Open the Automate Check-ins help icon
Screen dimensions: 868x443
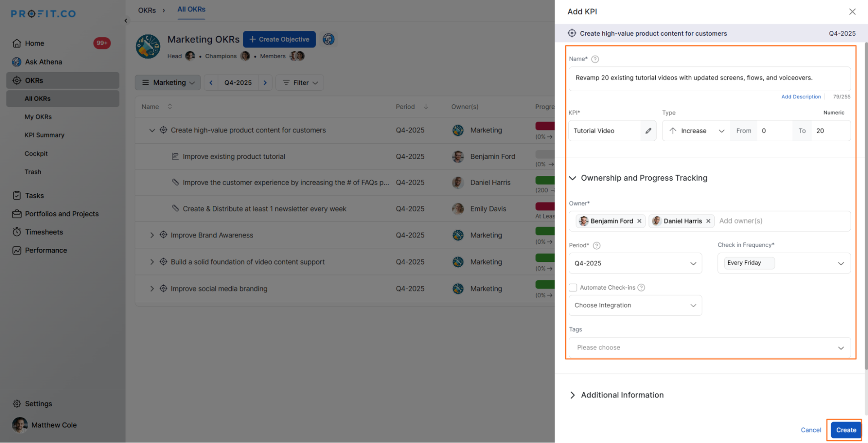(x=641, y=288)
